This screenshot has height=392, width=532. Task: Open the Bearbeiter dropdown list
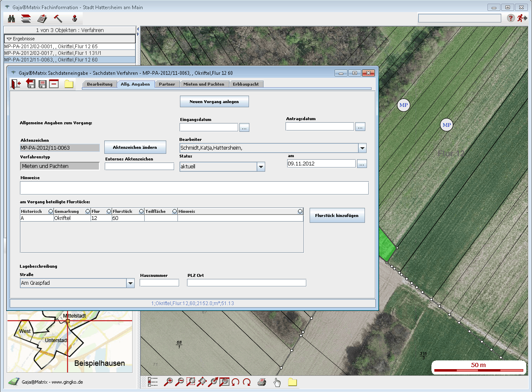click(x=362, y=148)
